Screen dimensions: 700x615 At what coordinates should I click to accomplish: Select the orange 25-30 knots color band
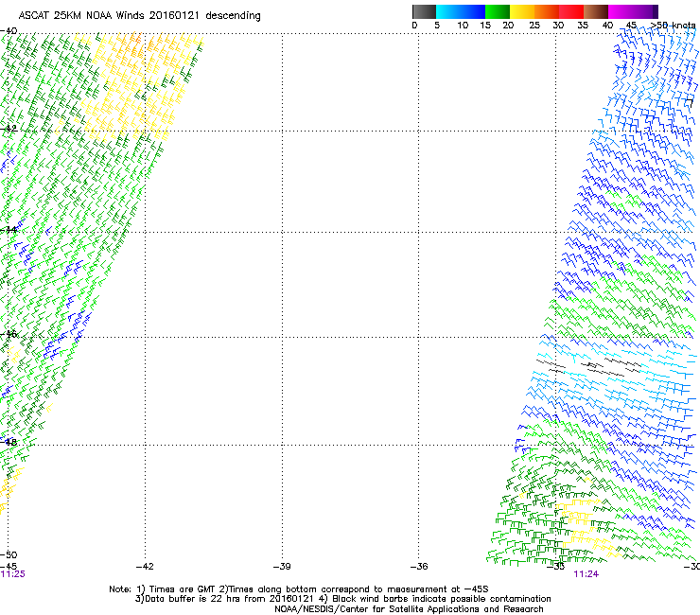547,11
